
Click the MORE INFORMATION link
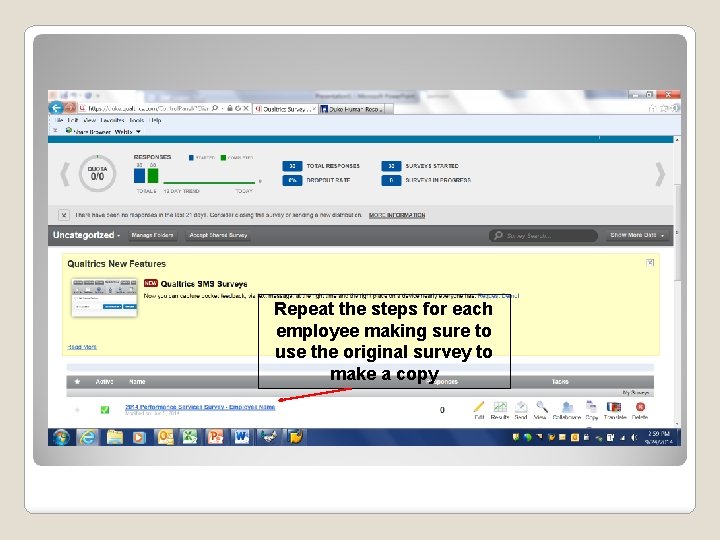(397, 215)
